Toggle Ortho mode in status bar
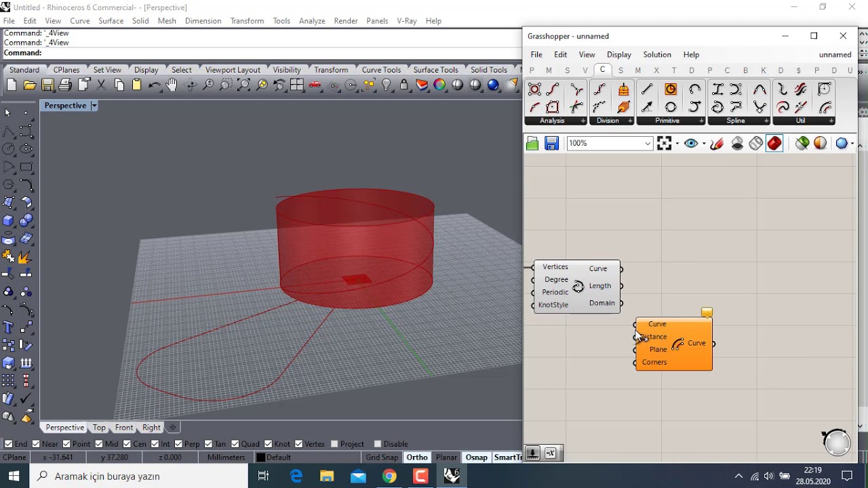This screenshot has width=868, height=488. 417,457
